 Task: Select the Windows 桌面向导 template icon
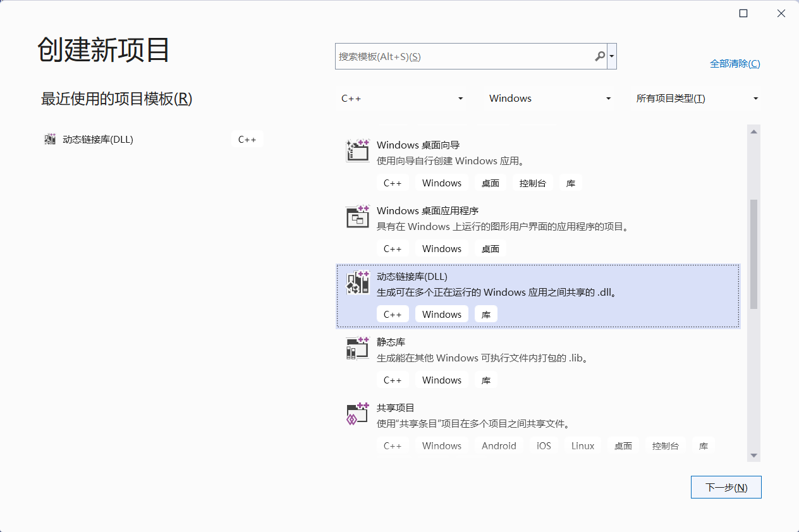(x=357, y=150)
